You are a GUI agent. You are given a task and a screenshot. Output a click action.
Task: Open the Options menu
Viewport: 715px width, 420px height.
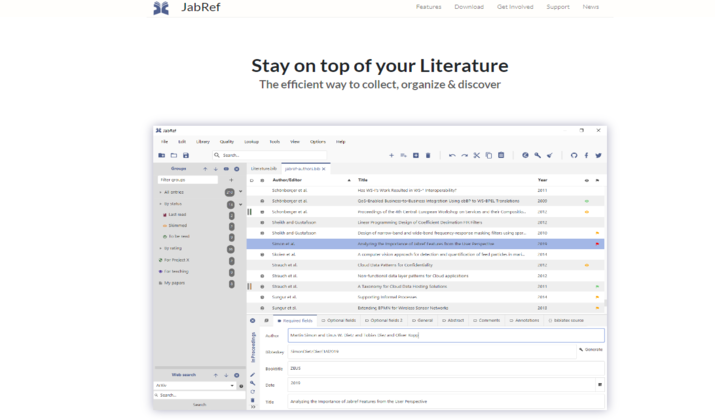click(318, 142)
